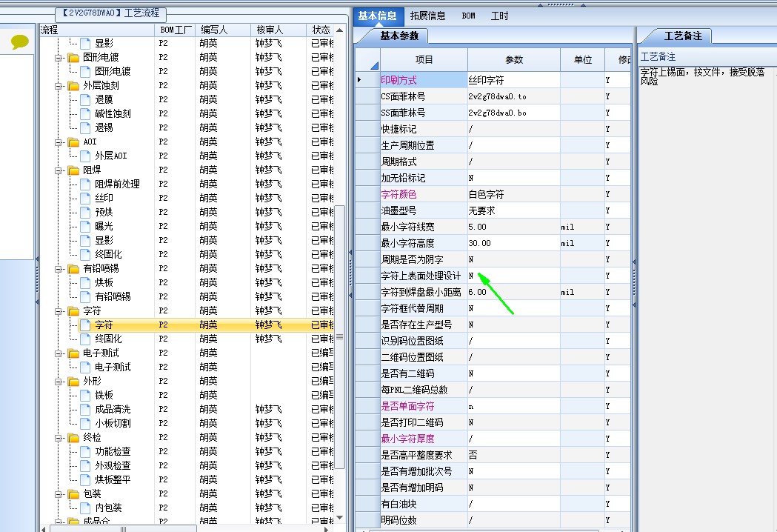Click the document icon beside 铣板

click(x=85, y=395)
